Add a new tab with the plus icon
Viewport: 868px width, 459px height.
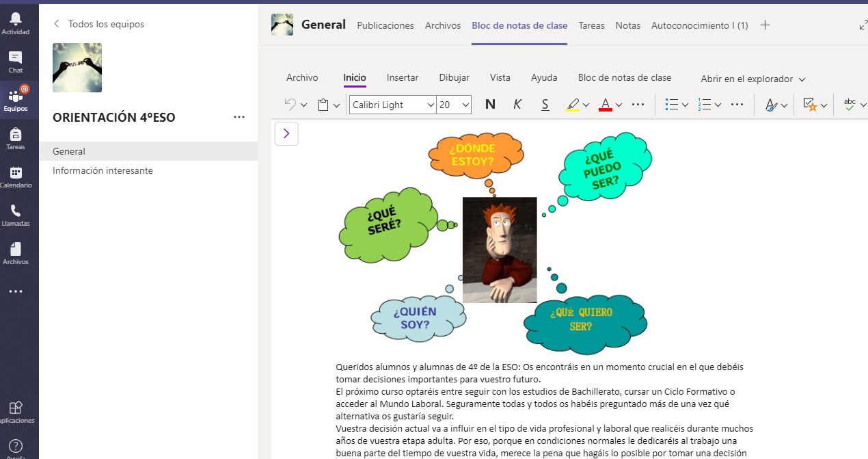pyautogui.click(x=765, y=25)
